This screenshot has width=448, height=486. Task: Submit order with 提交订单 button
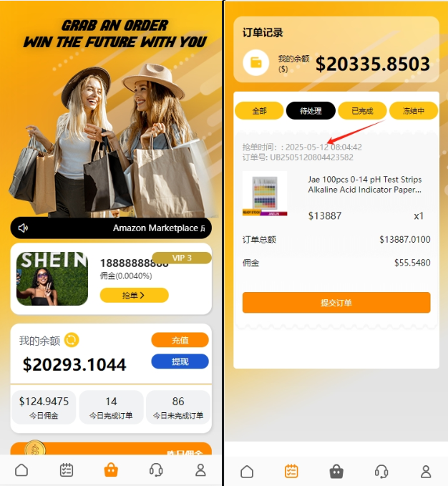click(336, 303)
